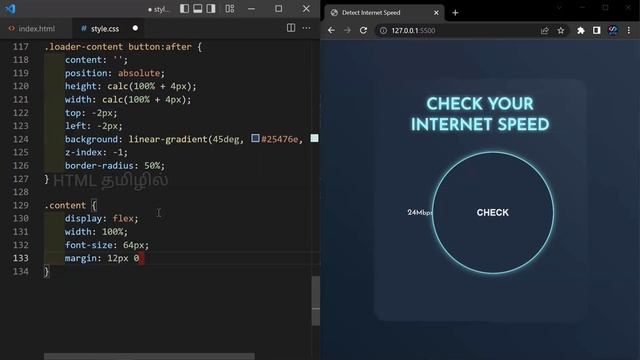Open Chrome three-dot menu
This screenshot has width=640, height=360.
(629, 31)
